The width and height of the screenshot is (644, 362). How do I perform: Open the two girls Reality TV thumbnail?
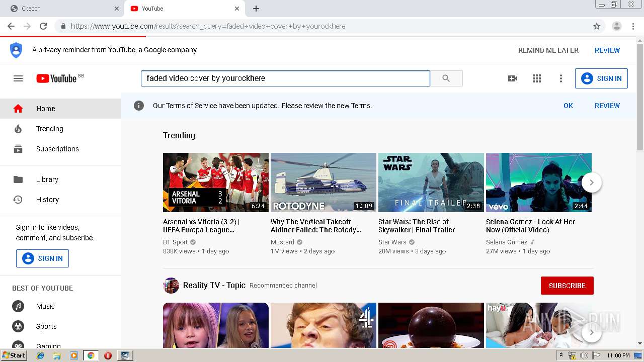pos(216,325)
